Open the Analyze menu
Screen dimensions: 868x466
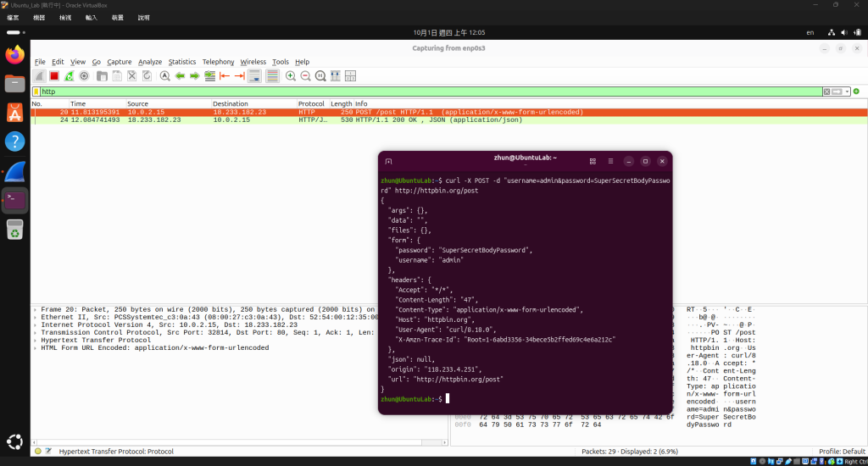[150, 62]
